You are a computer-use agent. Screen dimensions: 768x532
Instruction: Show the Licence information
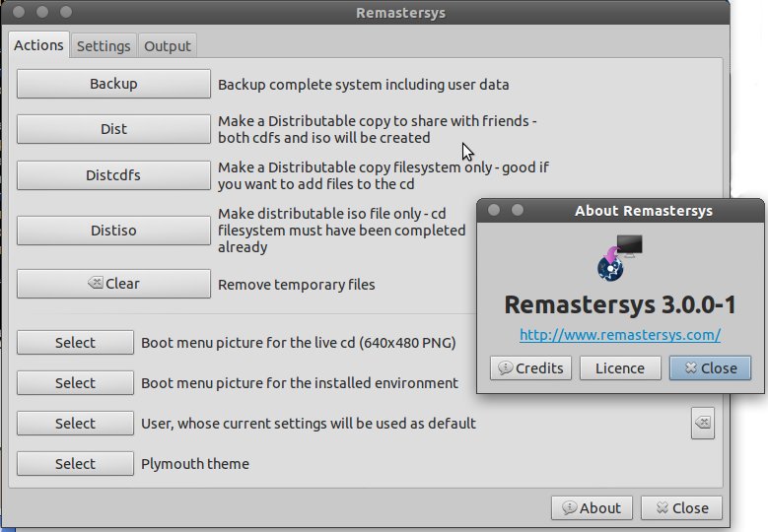[x=620, y=367]
